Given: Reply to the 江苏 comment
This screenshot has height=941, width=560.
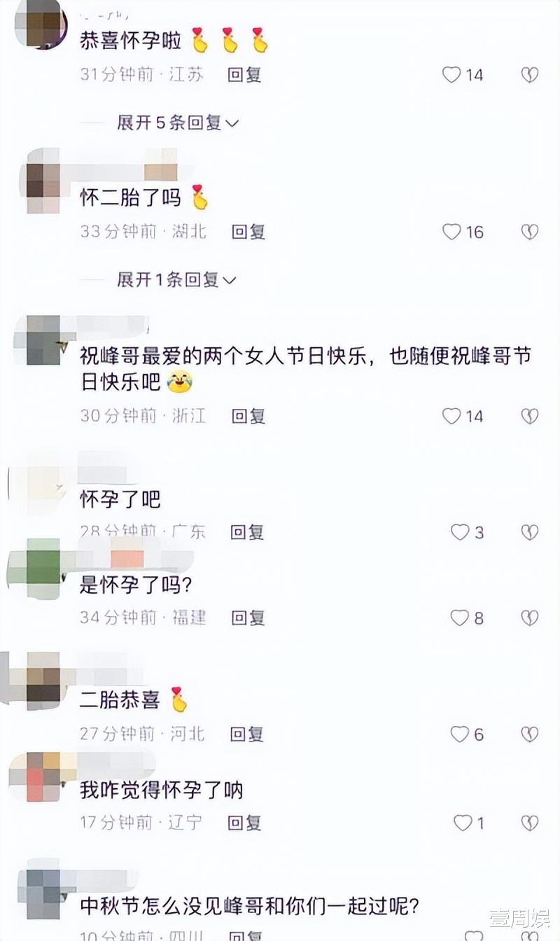Looking at the screenshot, I should [x=244, y=74].
